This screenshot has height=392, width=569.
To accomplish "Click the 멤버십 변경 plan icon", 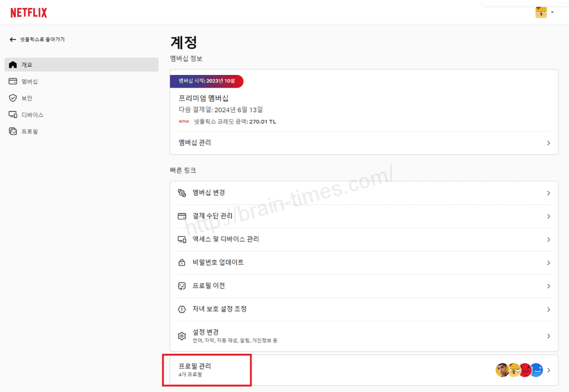I will point(181,193).
